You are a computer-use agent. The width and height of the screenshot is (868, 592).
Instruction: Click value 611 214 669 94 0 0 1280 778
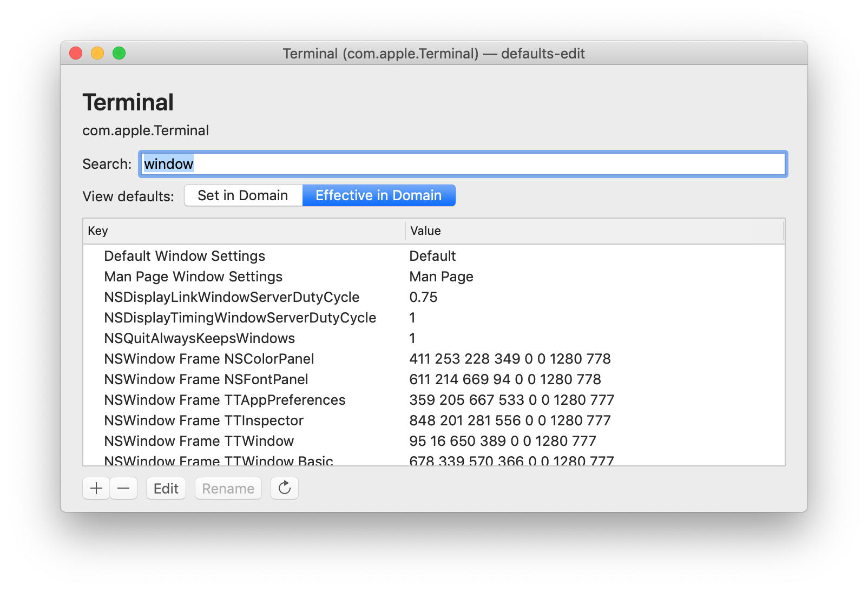(505, 379)
